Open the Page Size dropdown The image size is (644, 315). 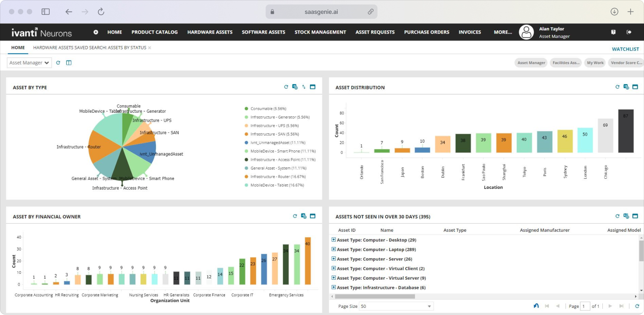point(397,306)
